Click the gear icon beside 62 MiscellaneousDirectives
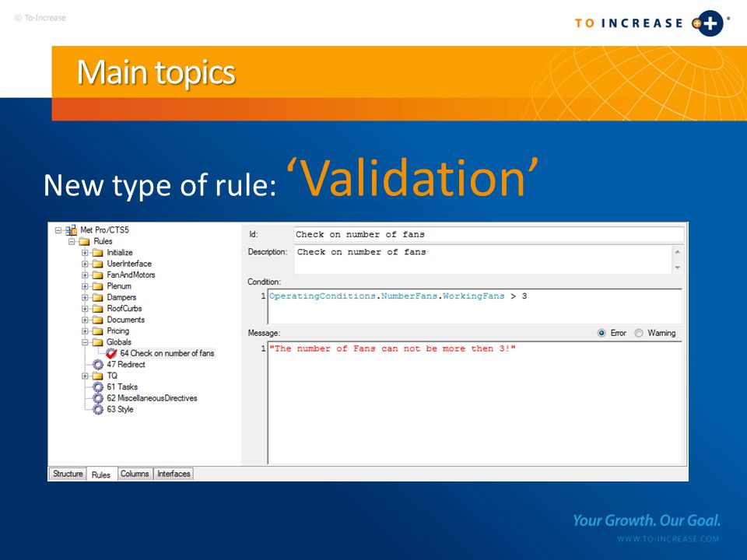Viewport: 747px width, 560px height. [98, 398]
